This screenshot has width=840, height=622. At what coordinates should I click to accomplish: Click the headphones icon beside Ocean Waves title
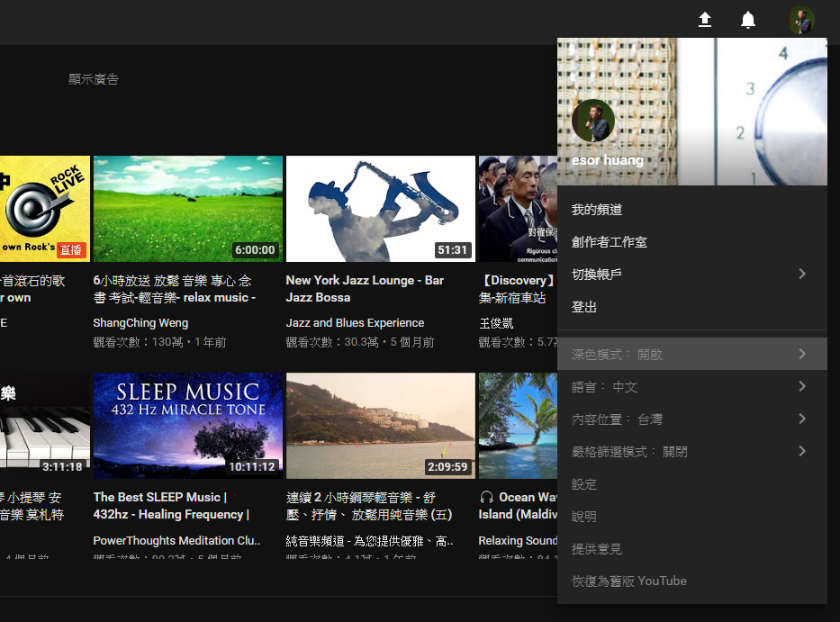[x=486, y=497]
